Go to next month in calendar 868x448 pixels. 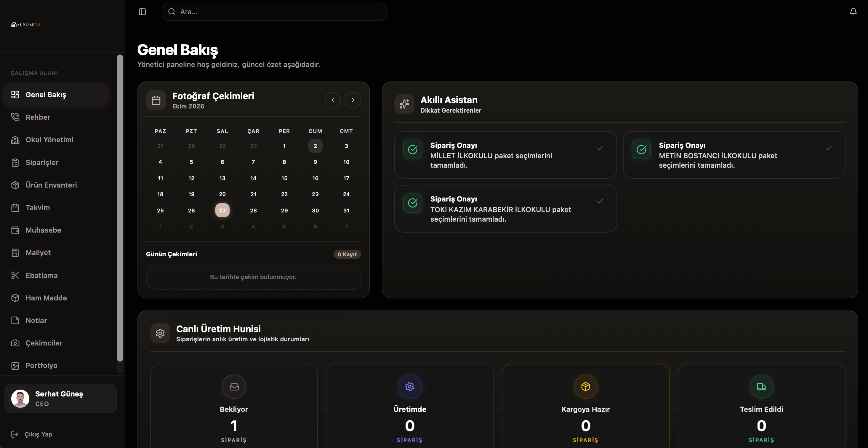353,100
